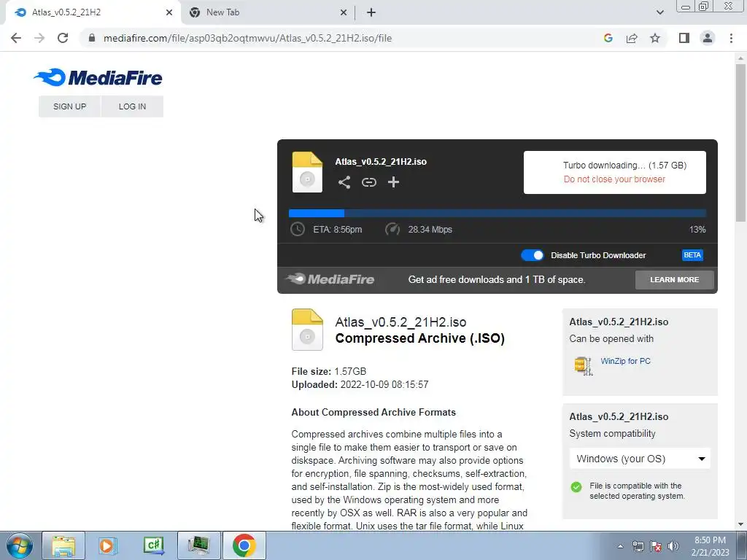Click the browser forward arrow
This screenshot has width=747, height=560.
(39, 38)
